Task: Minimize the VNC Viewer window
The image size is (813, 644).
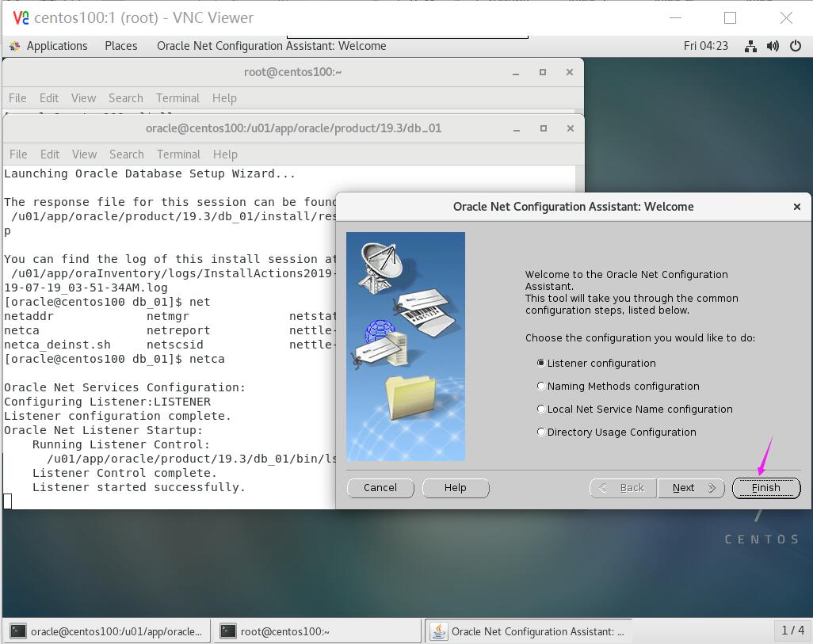Action: point(676,18)
